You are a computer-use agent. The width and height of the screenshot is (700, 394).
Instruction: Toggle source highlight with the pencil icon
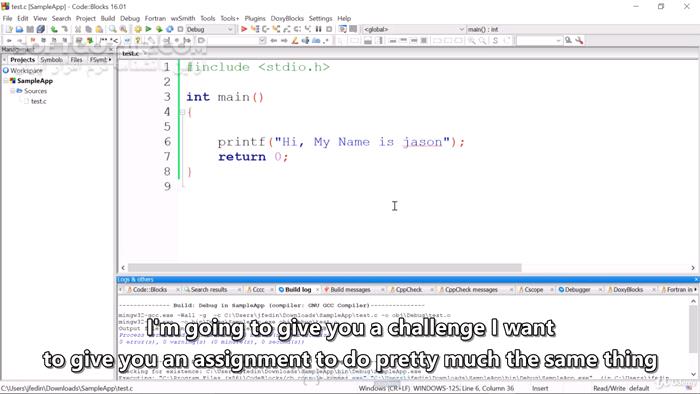click(x=295, y=41)
